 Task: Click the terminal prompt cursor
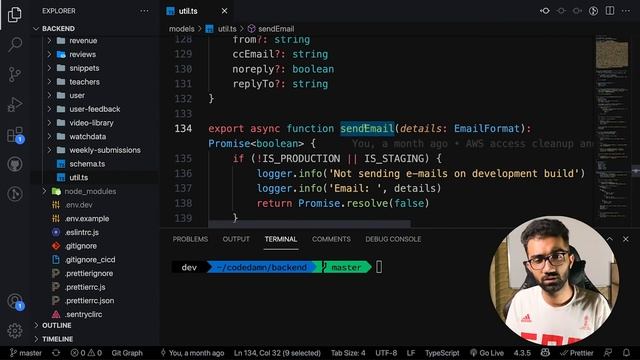pos(379,267)
